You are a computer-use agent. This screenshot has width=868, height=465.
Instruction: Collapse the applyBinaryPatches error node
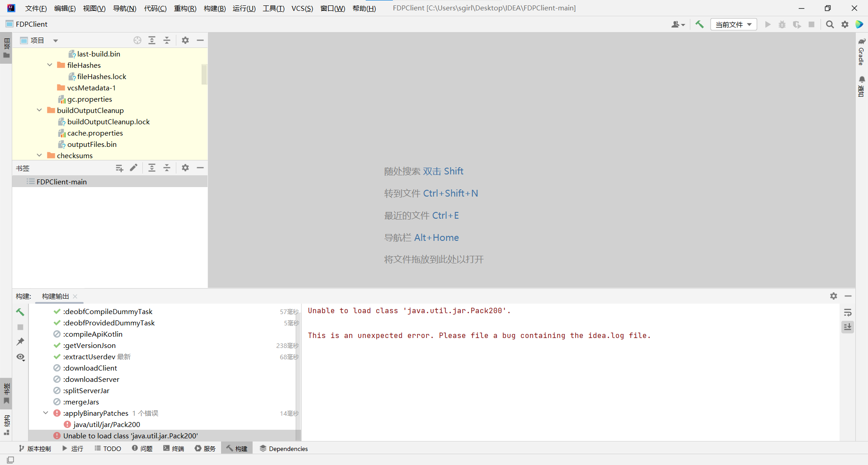pos(45,413)
